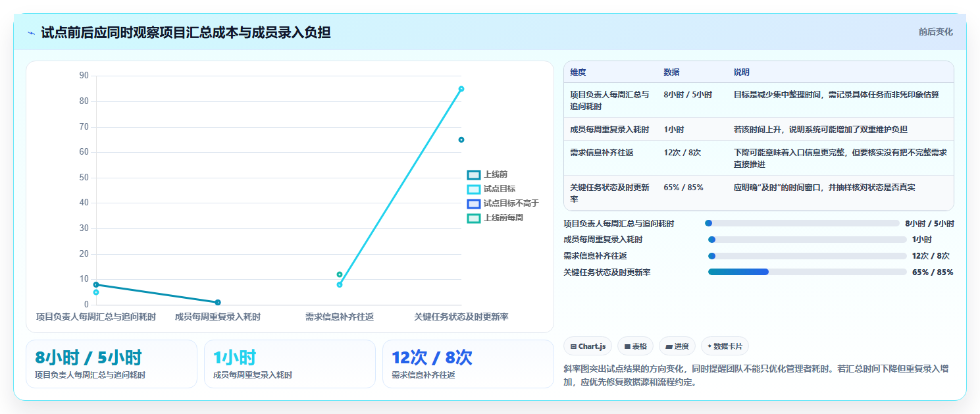This screenshot has height=414, width=980.
Task: Click the 上线前 point at value 8
Action: click(x=96, y=284)
